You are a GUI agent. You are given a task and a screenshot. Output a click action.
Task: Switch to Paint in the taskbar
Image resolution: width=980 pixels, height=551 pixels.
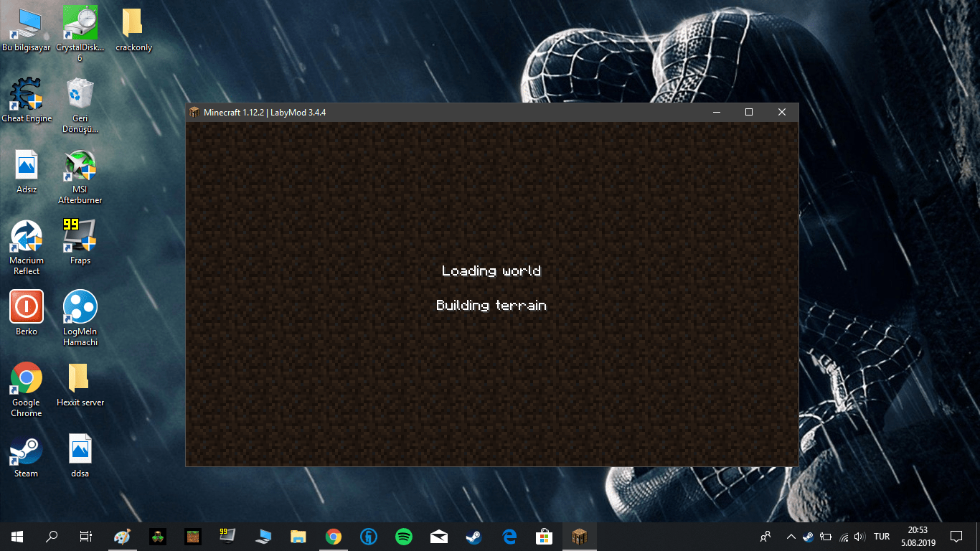123,536
